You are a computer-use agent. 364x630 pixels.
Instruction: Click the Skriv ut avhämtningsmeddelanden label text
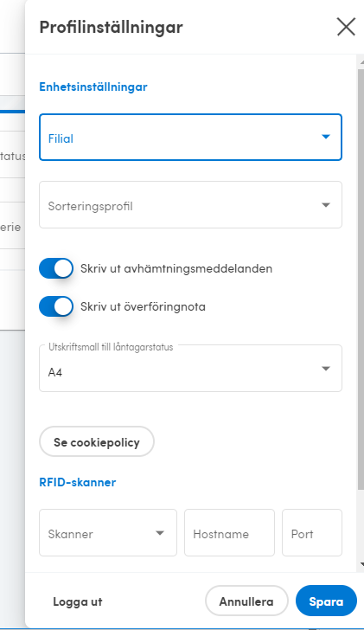176,268
